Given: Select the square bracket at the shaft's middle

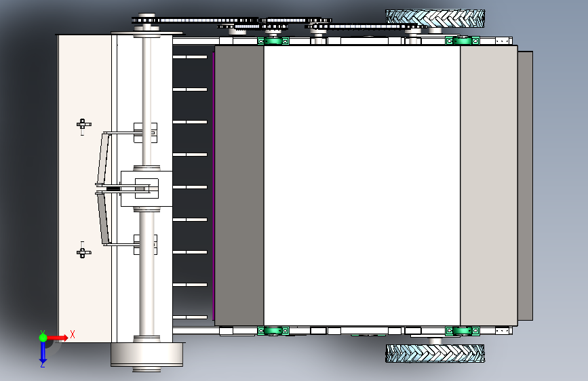Looking at the screenshot, I should pos(146,188).
